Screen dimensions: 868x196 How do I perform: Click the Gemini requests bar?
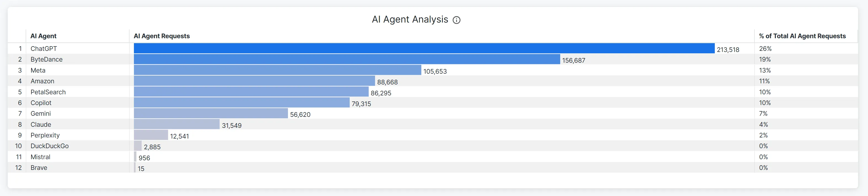(x=211, y=113)
